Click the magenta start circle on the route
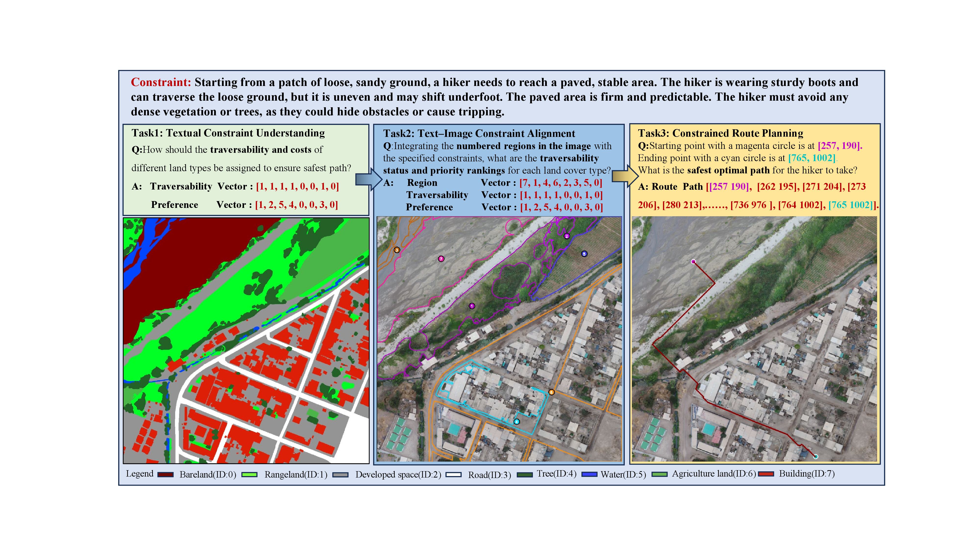The image size is (980, 551). pos(693,262)
